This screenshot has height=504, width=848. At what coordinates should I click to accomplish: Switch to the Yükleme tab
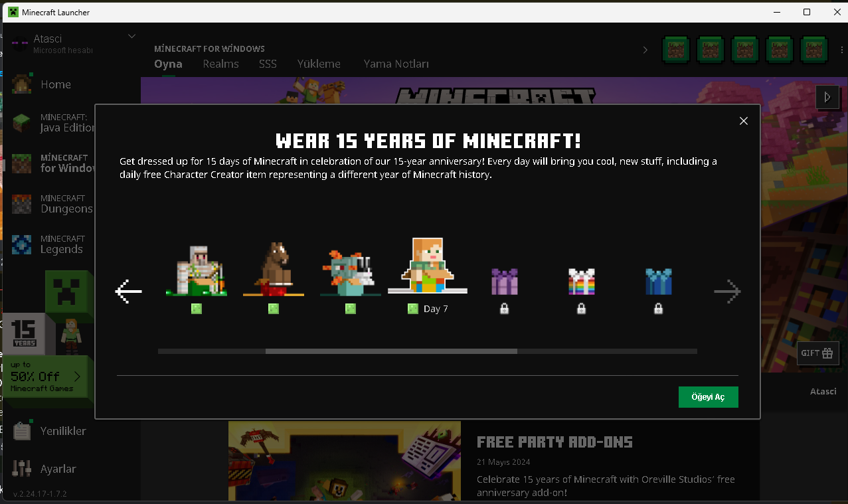(x=319, y=64)
